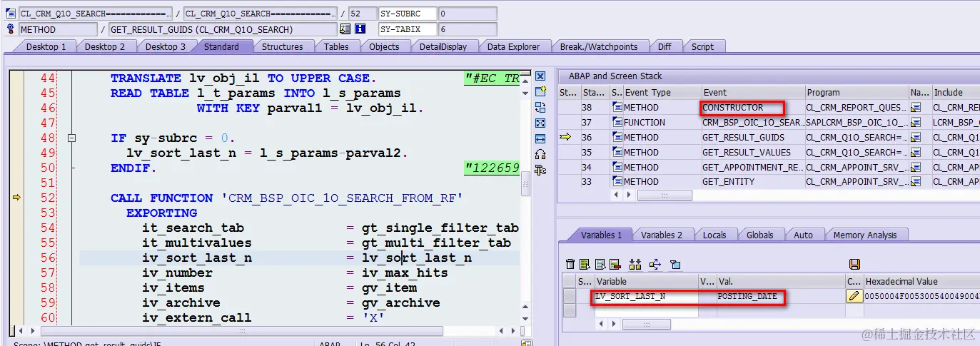Click the line number field showing 52
Viewport: 980px width, 346px height.
(x=362, y=14)
